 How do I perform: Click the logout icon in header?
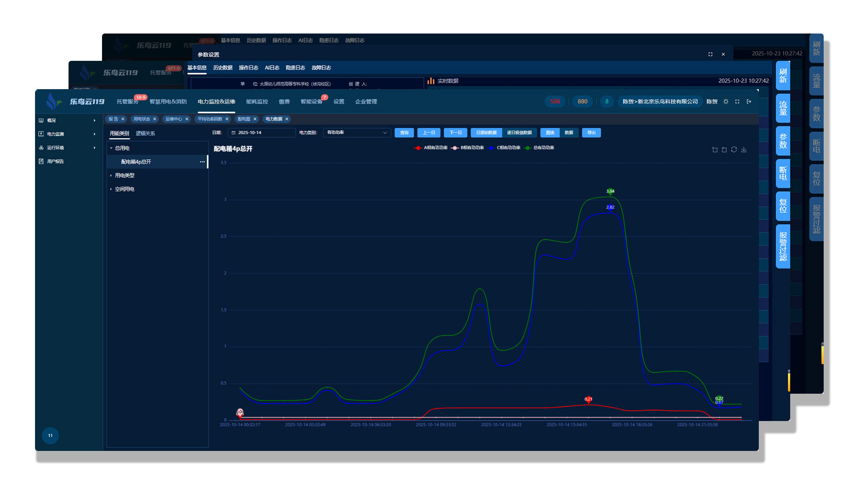pos(748,102)
